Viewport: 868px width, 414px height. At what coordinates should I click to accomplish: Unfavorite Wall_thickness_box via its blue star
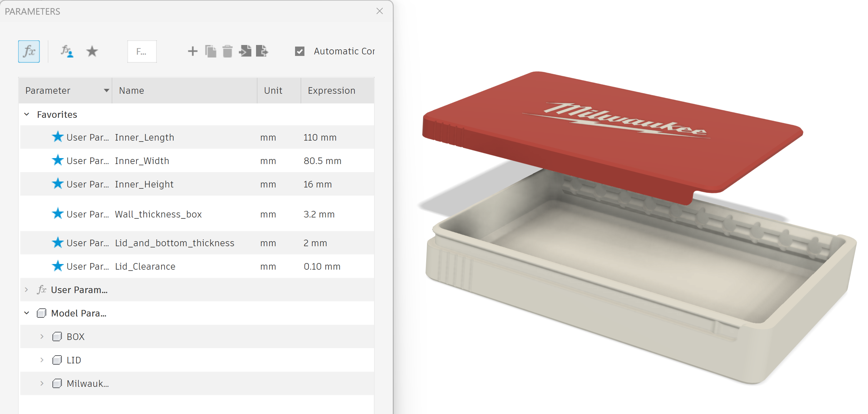pyautogui.click(x=58, y=214)
